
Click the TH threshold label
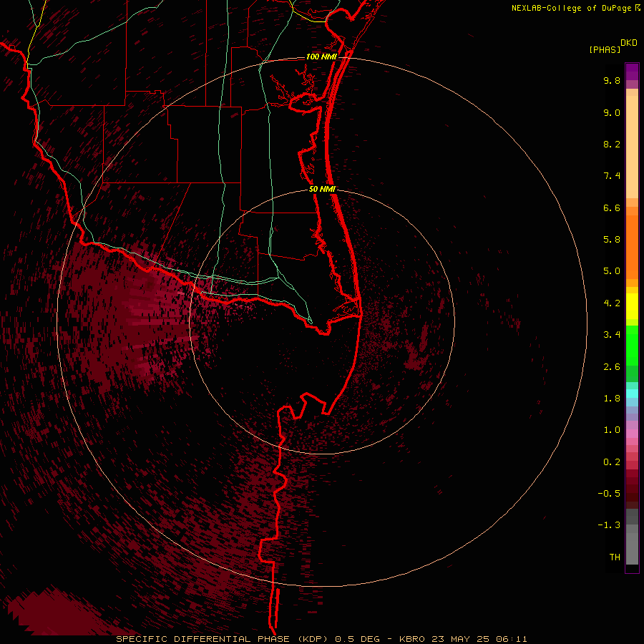[x=615, y=557]
